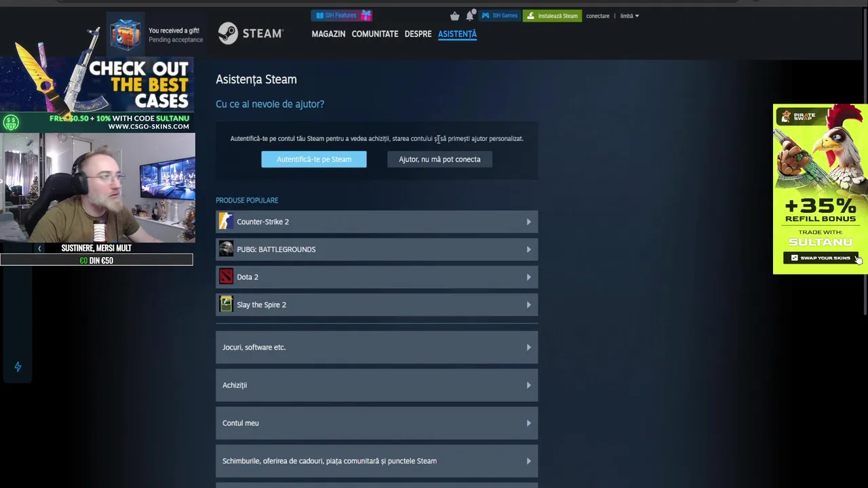Click the streamer webcam feed
Screen dimensions: 868x488
[98, 188]
